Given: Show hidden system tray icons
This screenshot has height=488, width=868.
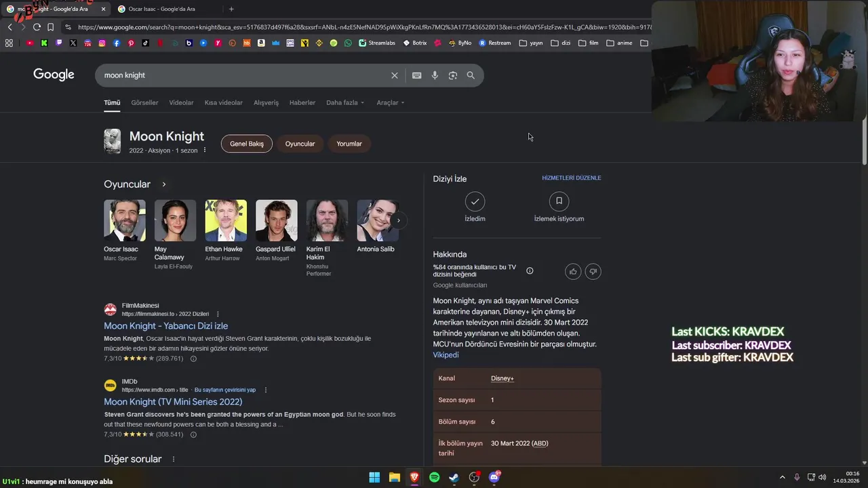Looking at the screenshot, I should tap(782, 477).
